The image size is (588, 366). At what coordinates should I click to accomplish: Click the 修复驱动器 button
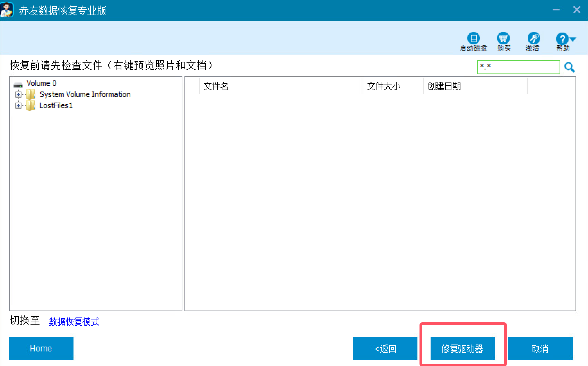(x=462, y=348)
